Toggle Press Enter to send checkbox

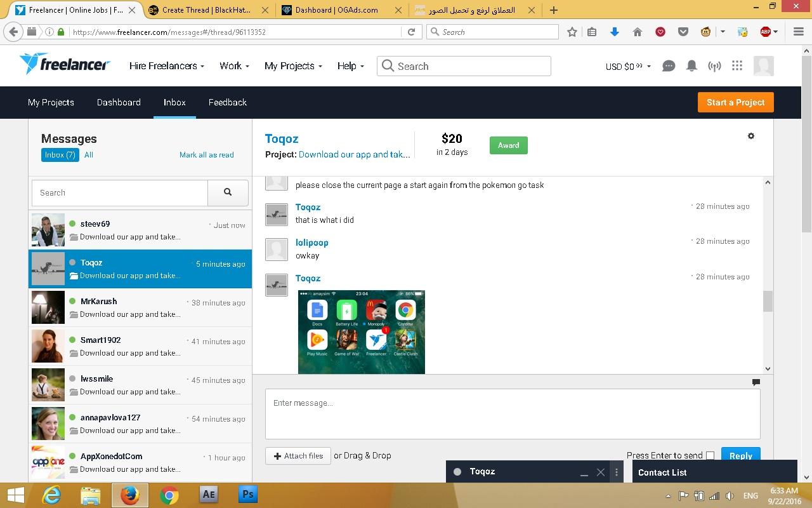point(710,455)
